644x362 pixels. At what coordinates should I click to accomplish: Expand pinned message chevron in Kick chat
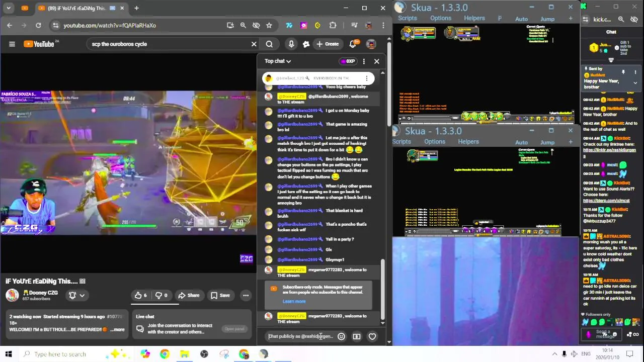point(635,82)
